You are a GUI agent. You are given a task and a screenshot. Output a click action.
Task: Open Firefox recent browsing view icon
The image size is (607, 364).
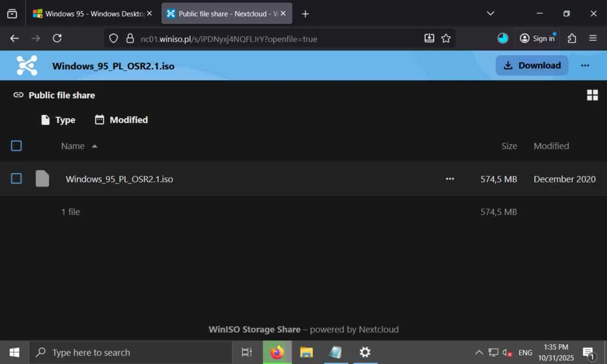tap(12, 14)
